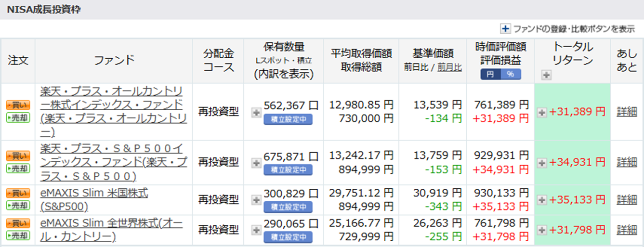Expand holdings breakdown for 290,065口 row
Viewport: 644px width, 247px height.
coord(257,231)
